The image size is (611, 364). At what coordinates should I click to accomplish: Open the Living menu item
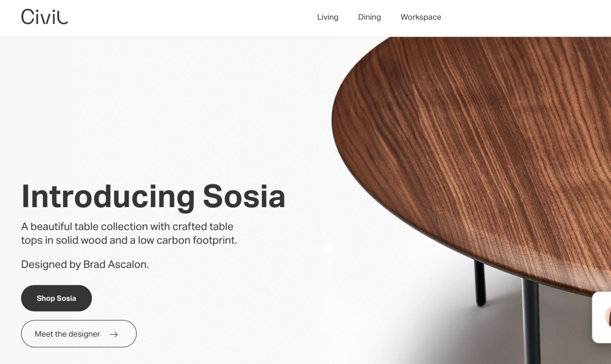[x=328, y=17]
